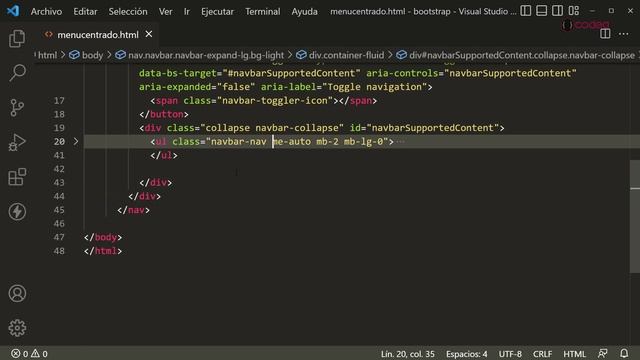Change file encoding UTF-8

click(510, 354)
